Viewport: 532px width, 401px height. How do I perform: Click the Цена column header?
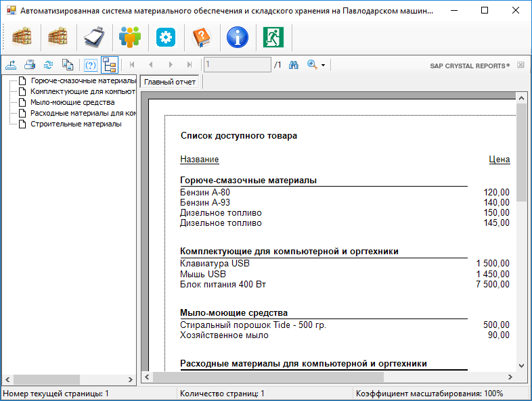click(x=500, y=160)
